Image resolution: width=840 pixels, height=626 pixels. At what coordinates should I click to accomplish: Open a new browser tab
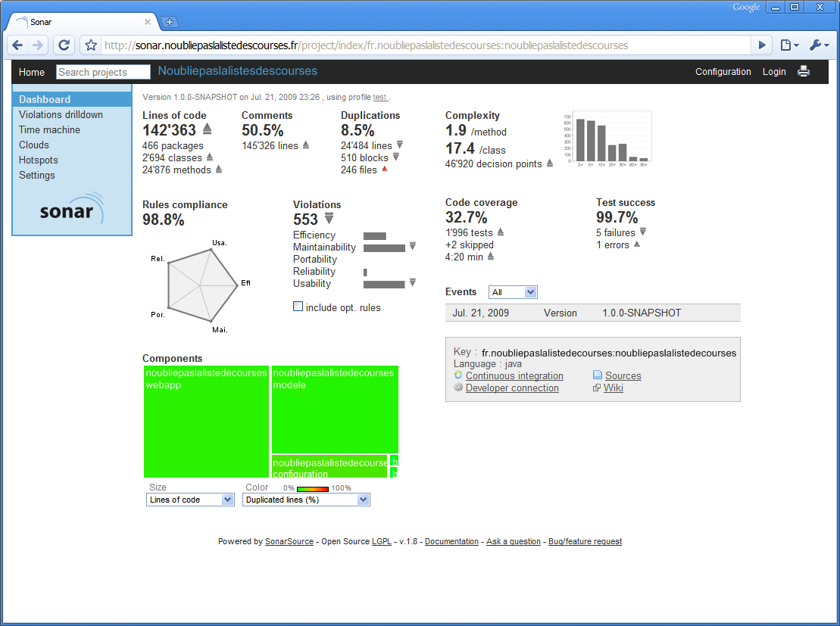(x=170, y=22)
